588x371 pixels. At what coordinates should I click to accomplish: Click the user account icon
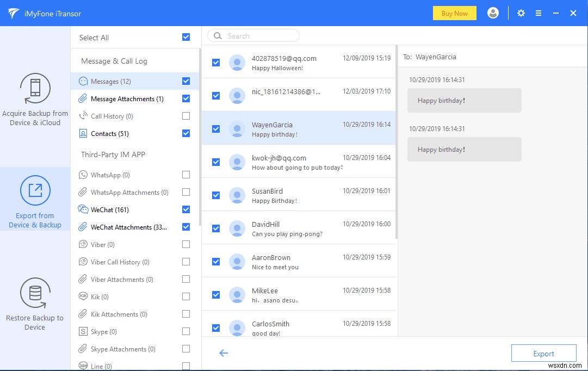pos(493,13)
